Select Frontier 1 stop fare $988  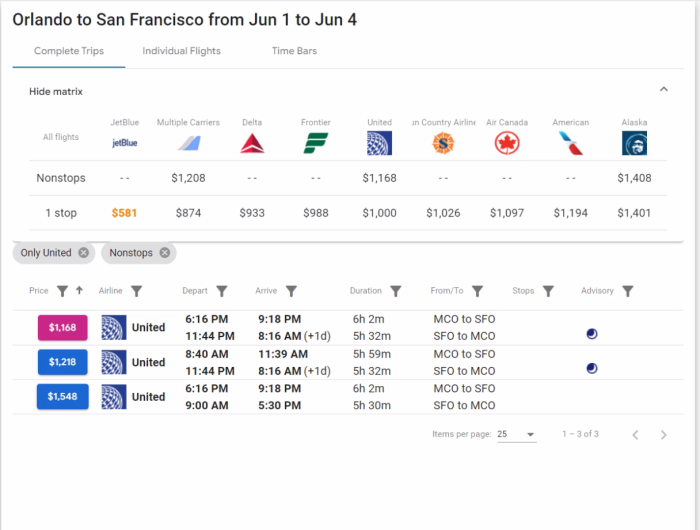pos(316,213)
